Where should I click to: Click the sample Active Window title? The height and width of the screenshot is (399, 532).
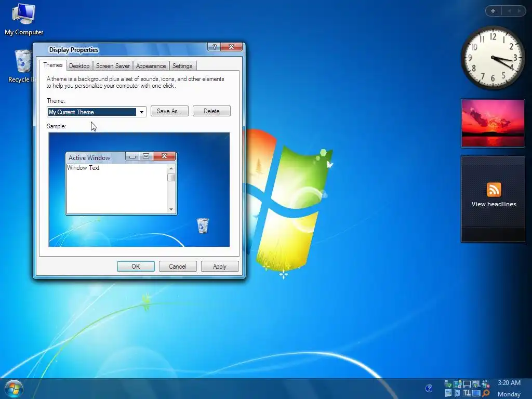coord(89,158)
